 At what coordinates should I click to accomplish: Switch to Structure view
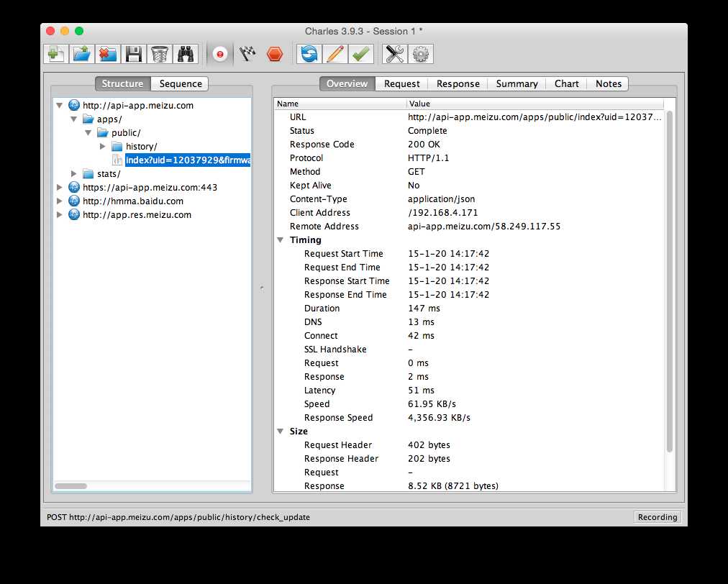(x=122, y=83)
